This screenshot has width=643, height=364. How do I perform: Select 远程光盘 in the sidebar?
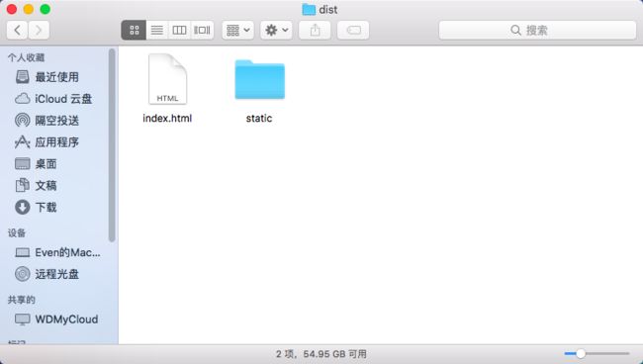57,274
